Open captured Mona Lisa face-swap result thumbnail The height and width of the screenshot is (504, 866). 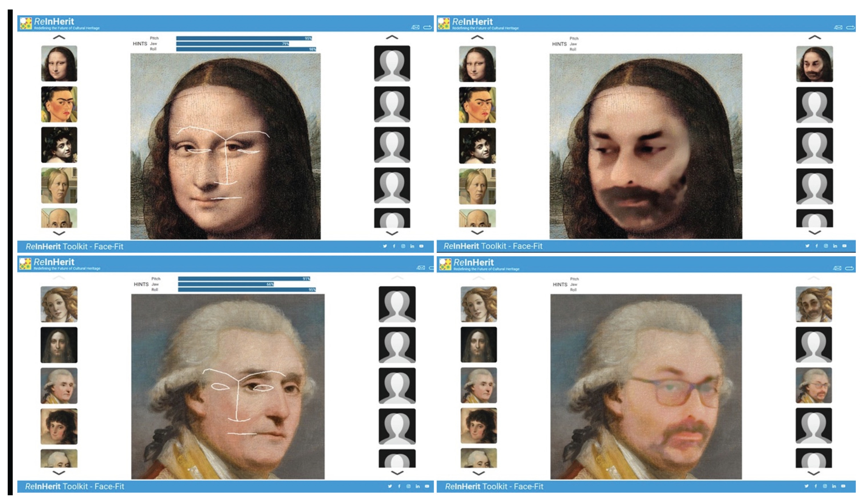(814, 64)
